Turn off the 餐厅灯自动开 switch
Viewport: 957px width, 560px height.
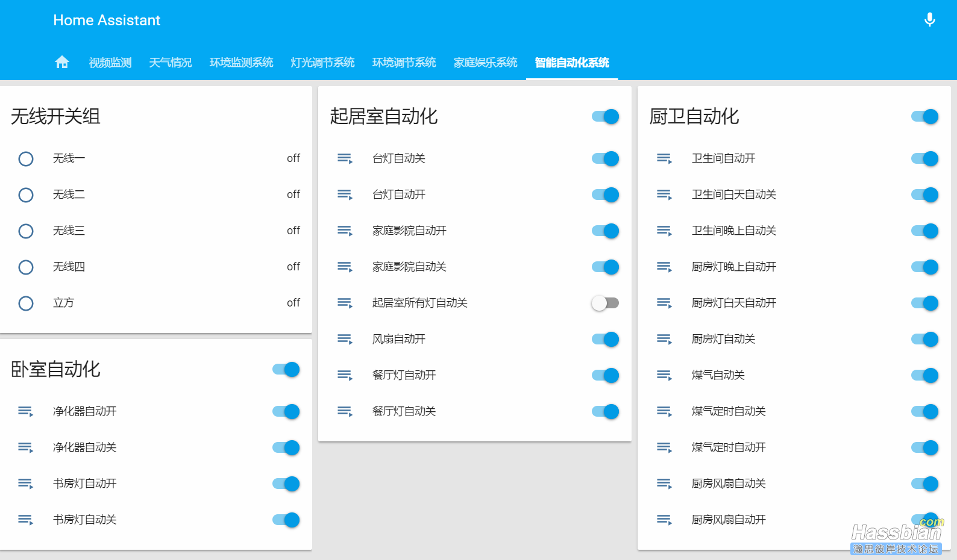click(606, 375)
